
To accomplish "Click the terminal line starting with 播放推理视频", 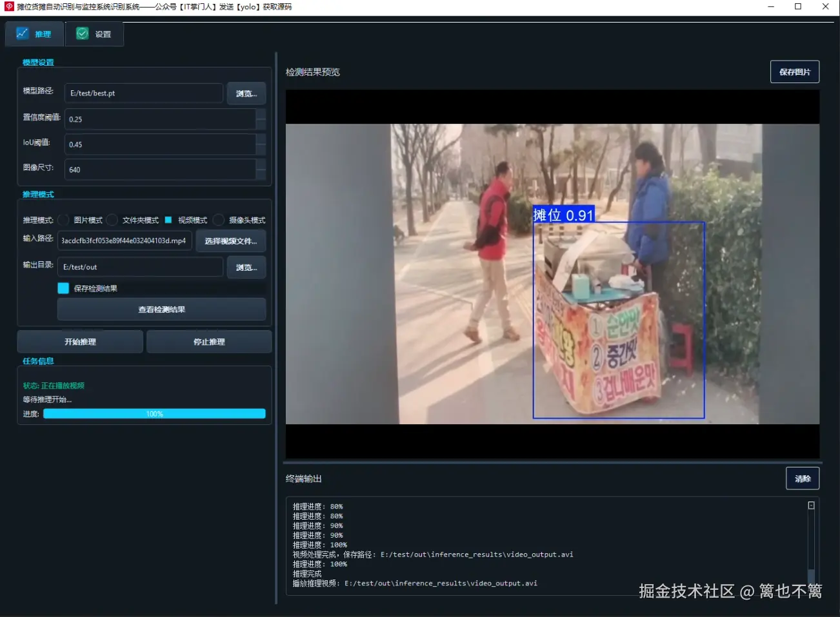I will (x=415, y=583).
